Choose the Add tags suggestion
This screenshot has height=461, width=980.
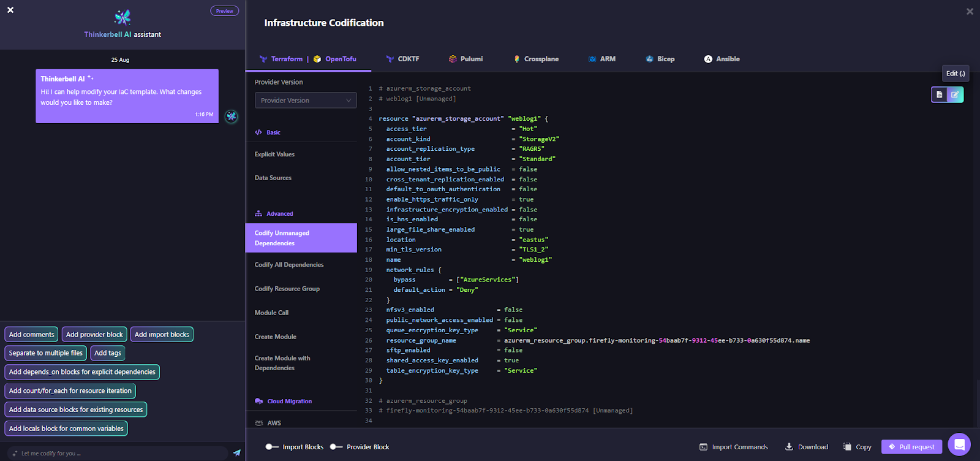tap(108, 353)
